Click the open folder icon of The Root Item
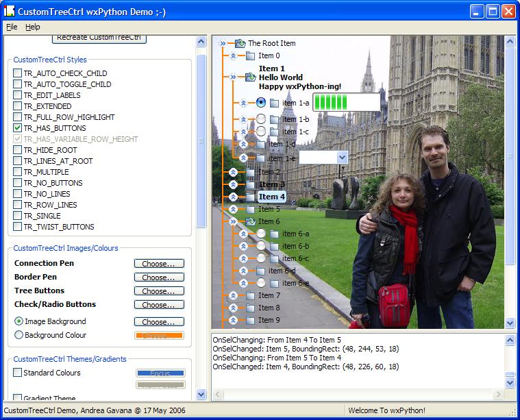 click(x=240, y=43)
